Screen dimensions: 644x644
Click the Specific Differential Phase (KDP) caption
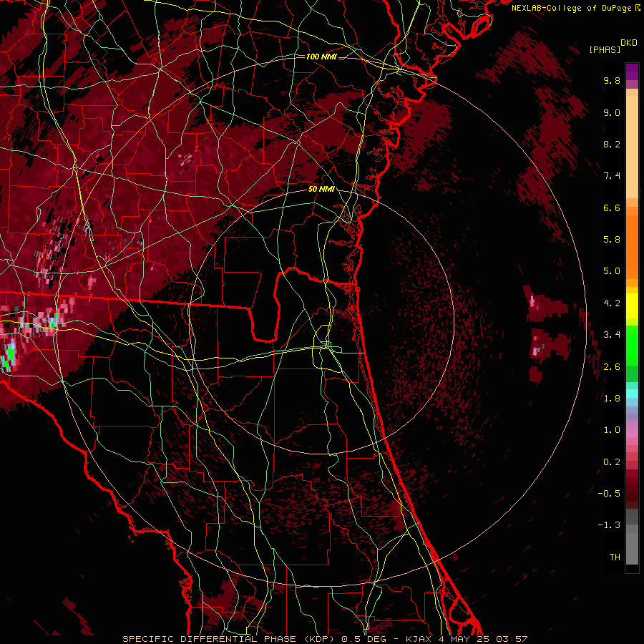coord(230,639)
